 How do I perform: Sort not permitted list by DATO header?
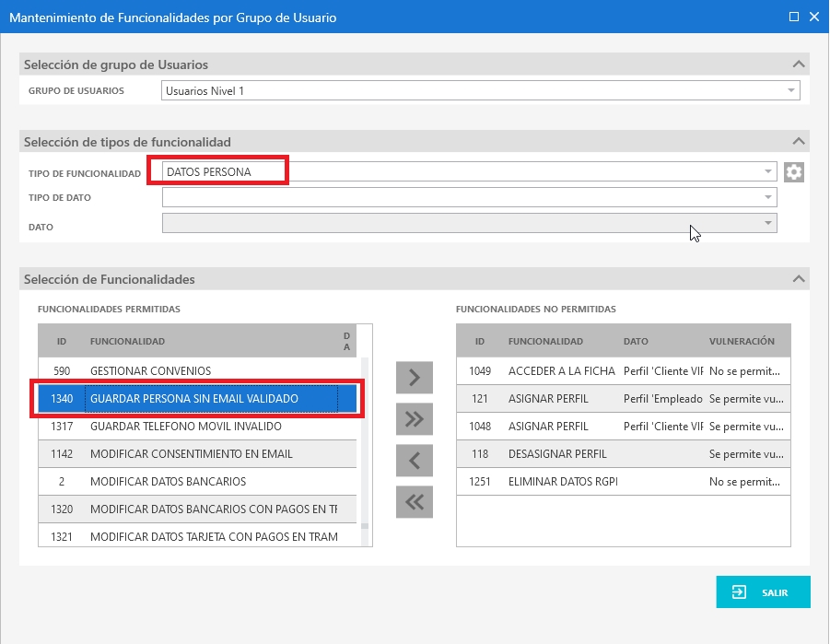(x=636, y=341)
